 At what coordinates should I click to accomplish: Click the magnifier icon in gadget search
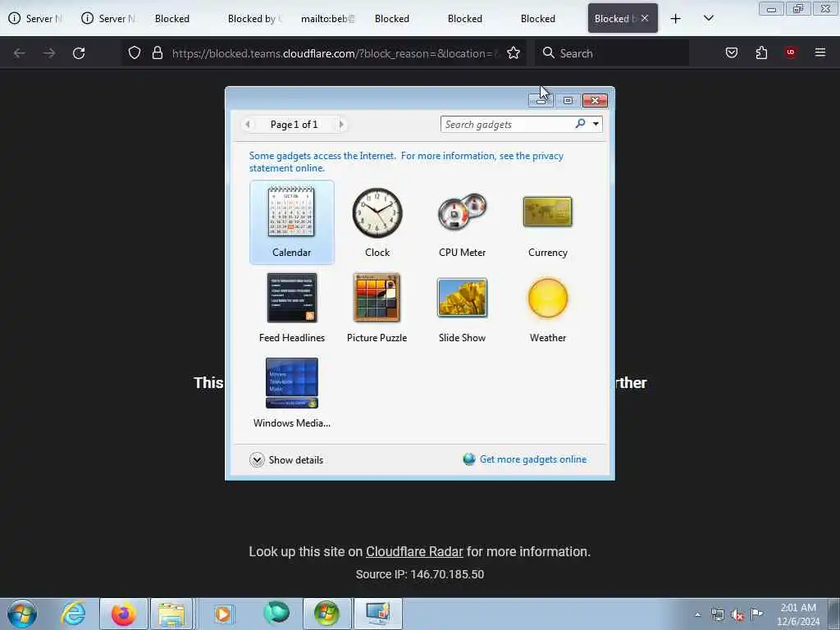tap(580, 124)
